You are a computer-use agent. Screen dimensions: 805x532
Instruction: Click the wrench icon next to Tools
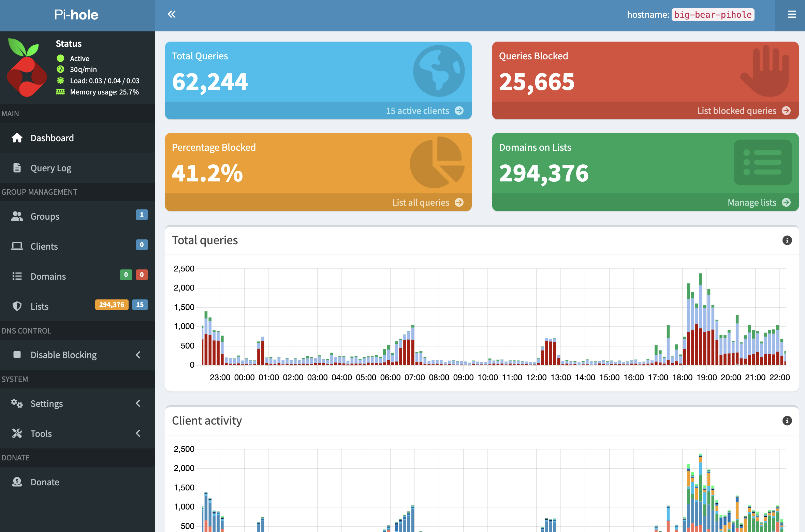17,433
